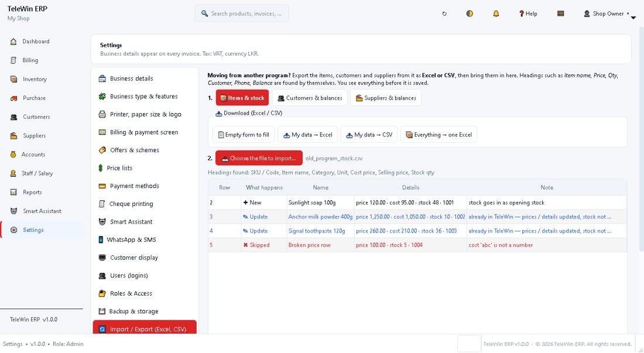644x353 pixels.
Task: Click the Settings gear icon in sidebar
Action: tap(13, 230)
